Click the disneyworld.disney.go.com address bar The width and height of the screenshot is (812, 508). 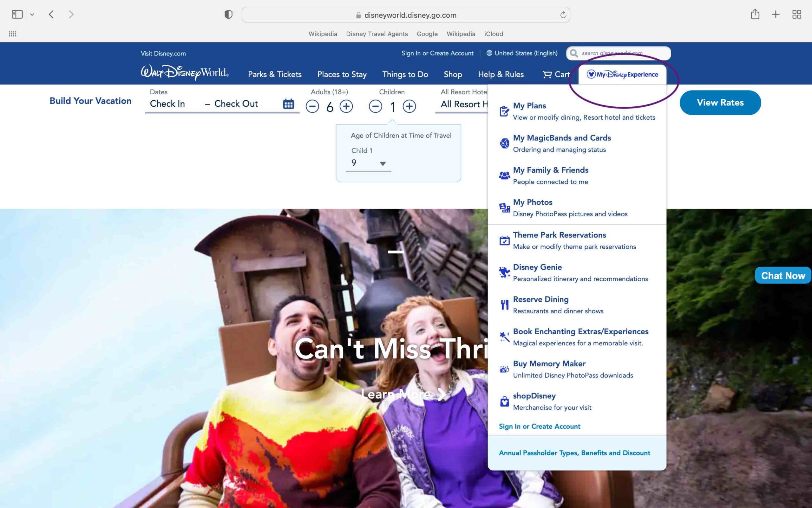click(406, 15)
